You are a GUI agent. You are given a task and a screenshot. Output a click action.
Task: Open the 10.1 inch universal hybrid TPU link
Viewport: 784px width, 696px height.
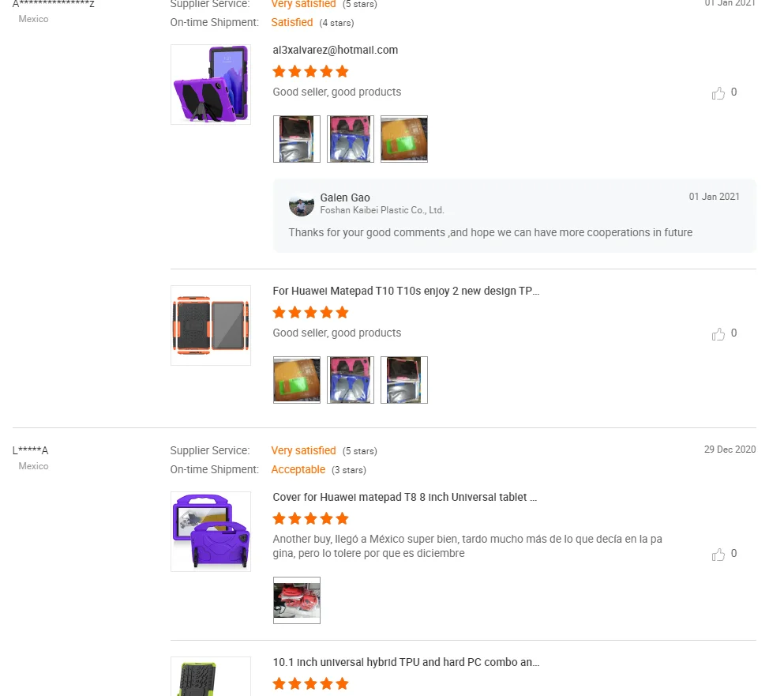click(x=406, y=663)
